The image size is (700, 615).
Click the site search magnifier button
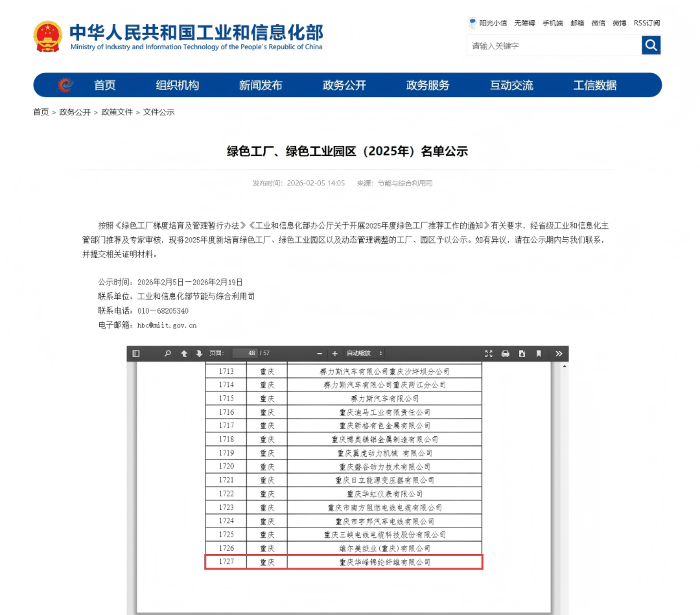coord(651,45)
